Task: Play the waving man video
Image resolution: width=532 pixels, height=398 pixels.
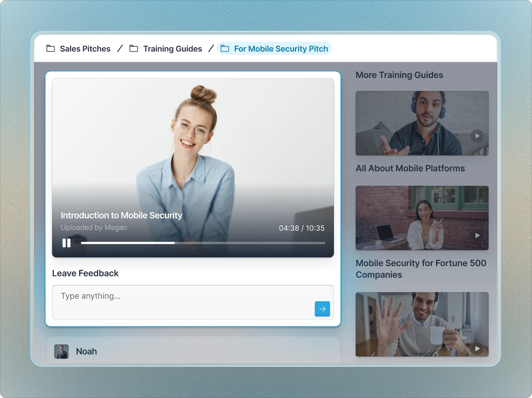Action: [477, 348]
